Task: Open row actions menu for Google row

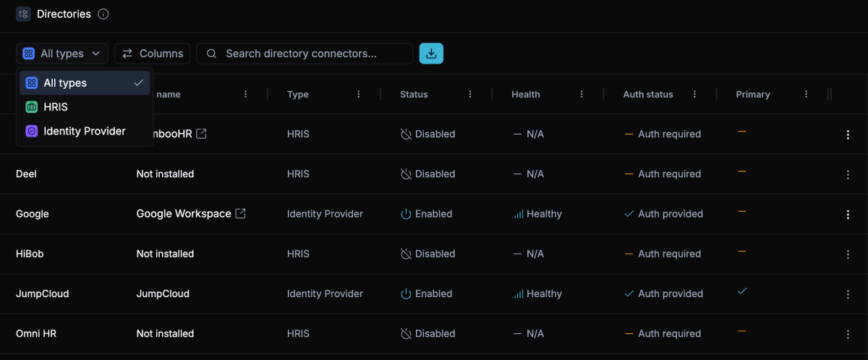Action: tap(848, 214)
